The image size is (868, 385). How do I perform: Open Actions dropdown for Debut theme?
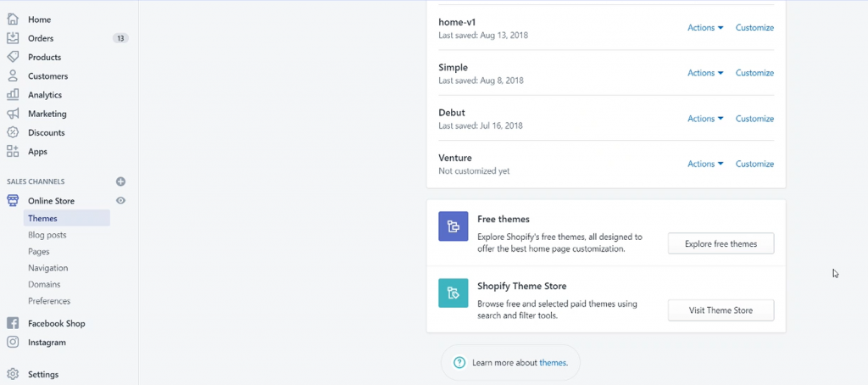click(705, 119)
